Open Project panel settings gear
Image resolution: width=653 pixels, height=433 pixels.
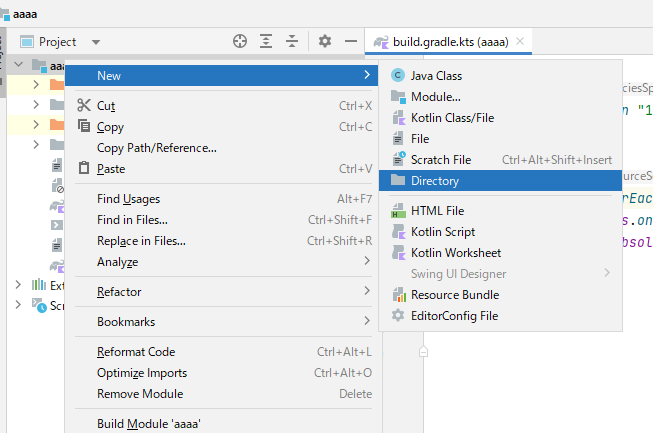tap(325, 41)
